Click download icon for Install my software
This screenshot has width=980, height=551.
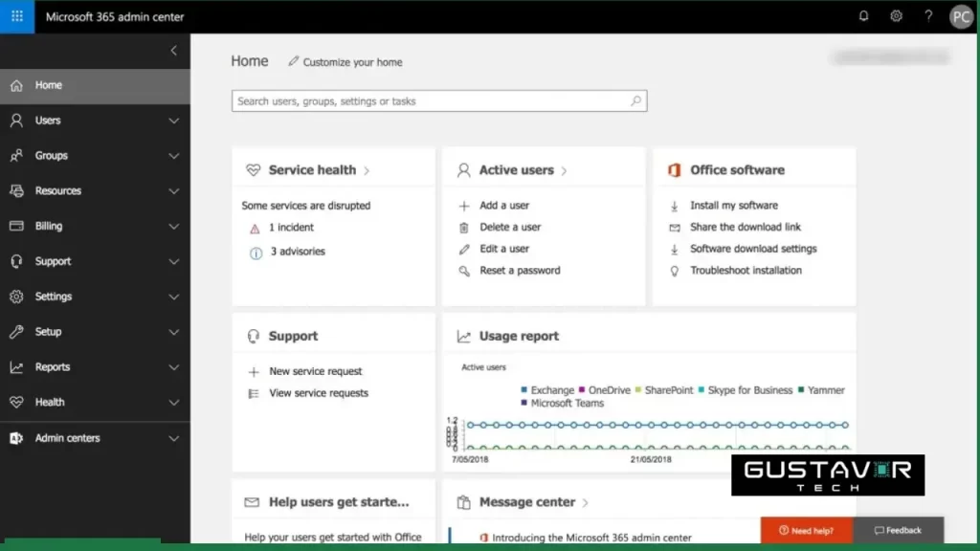[675, 206]
